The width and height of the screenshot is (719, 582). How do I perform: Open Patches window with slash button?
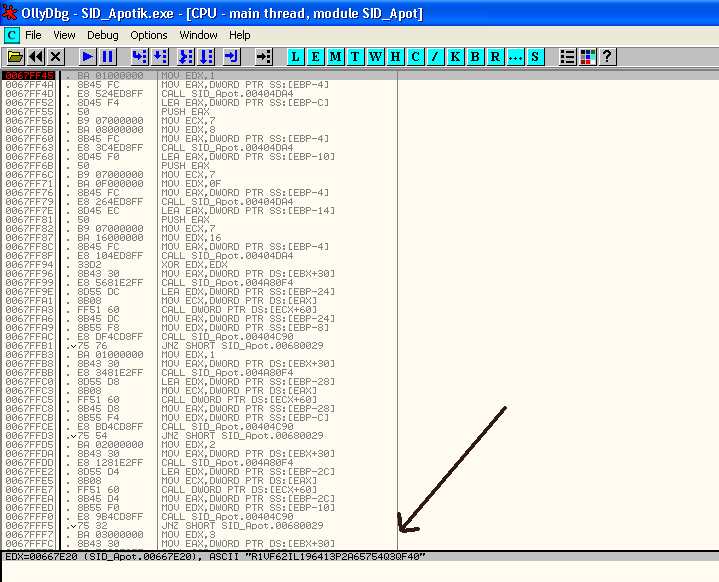click(x=435, y=57)
